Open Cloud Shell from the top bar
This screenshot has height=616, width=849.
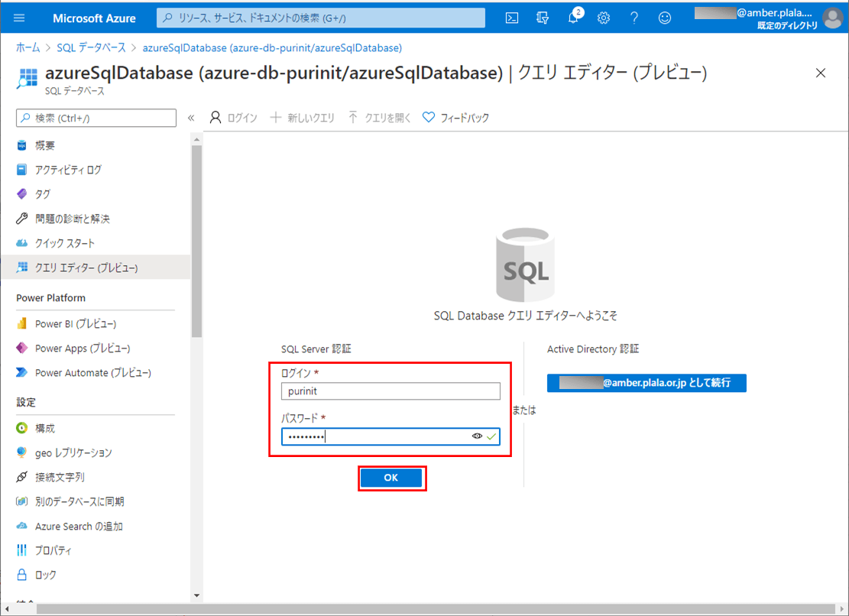[512, 18]
